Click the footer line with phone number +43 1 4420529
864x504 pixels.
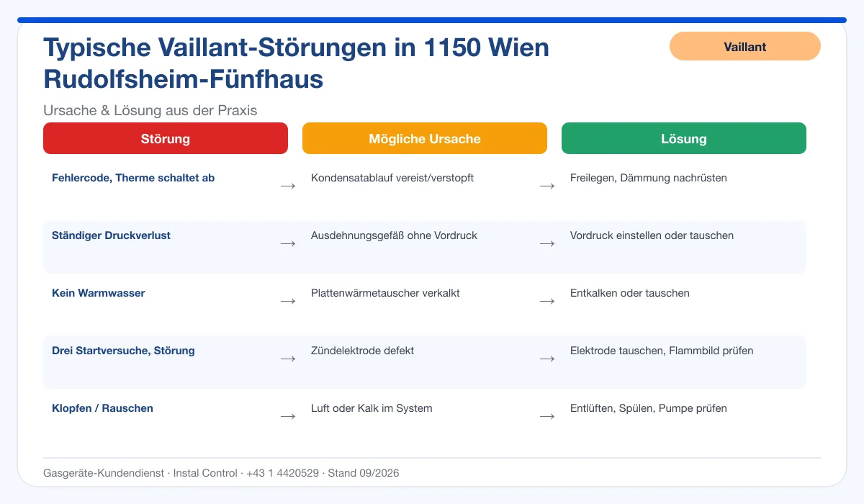221,473
